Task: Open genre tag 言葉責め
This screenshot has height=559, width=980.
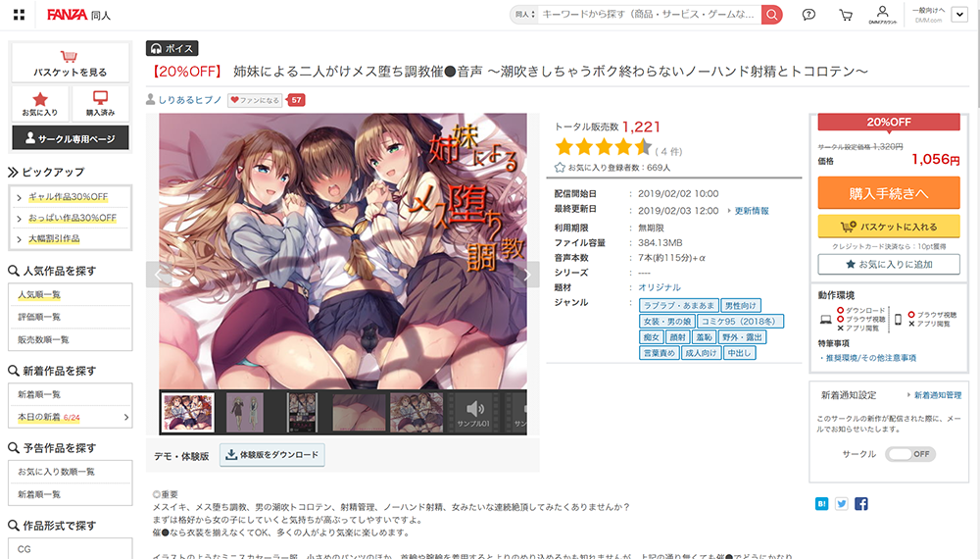Action: click(659, 353)
